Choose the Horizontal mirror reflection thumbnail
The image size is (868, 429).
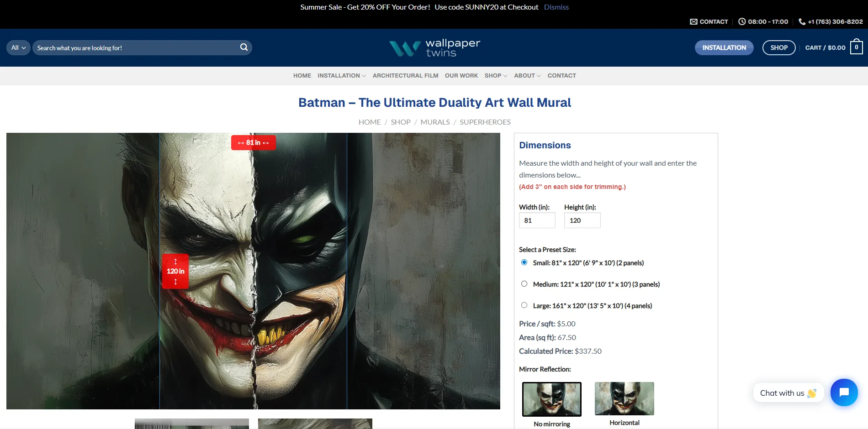(x=624, y=399)
